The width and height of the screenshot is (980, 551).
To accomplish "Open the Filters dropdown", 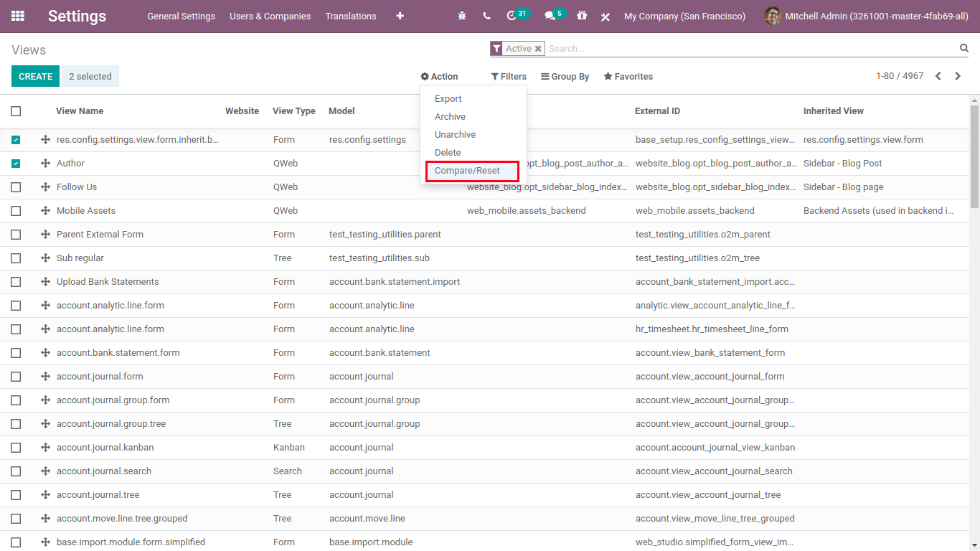I will 509,77.
